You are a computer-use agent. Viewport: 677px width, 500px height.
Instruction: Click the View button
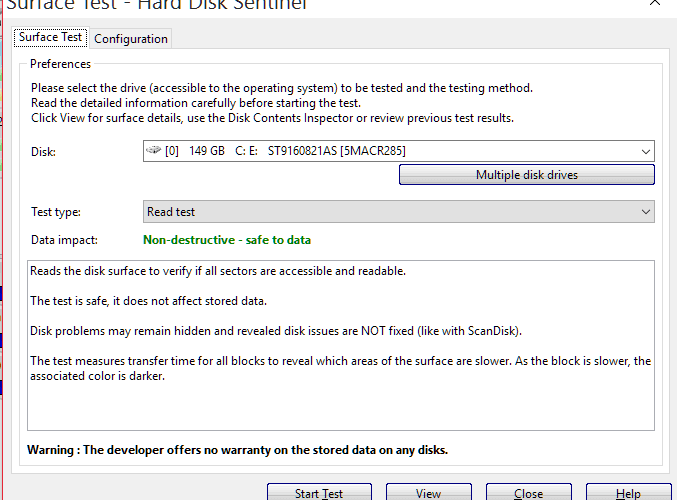coord(428,493)
